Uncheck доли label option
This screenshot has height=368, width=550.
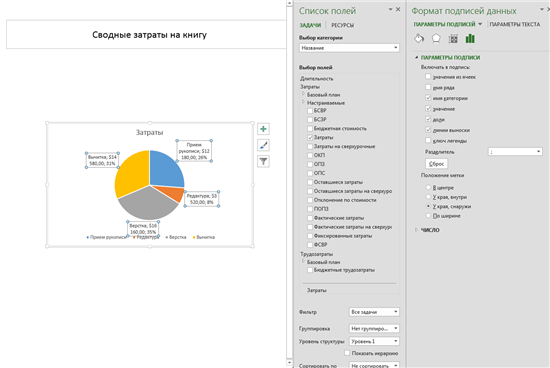click(x=428, y=119)
